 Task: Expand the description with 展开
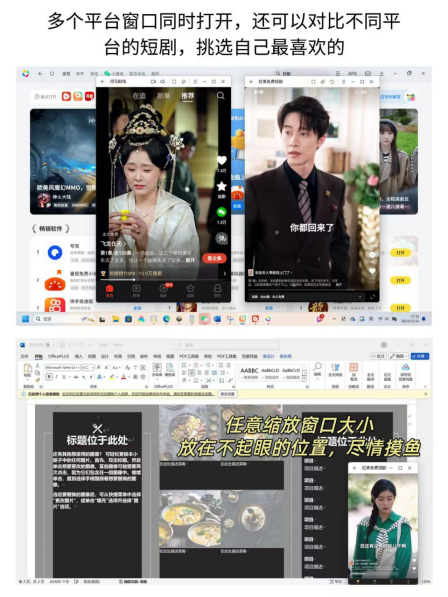(190, 260)
